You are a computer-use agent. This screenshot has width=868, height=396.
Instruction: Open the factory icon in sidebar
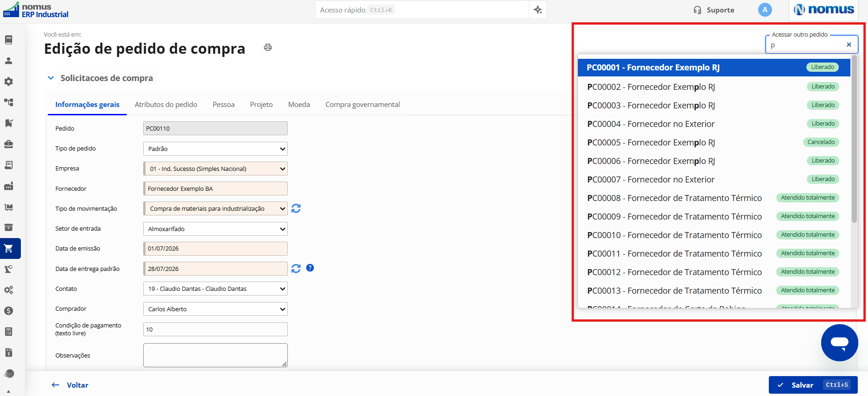point(8,186)
